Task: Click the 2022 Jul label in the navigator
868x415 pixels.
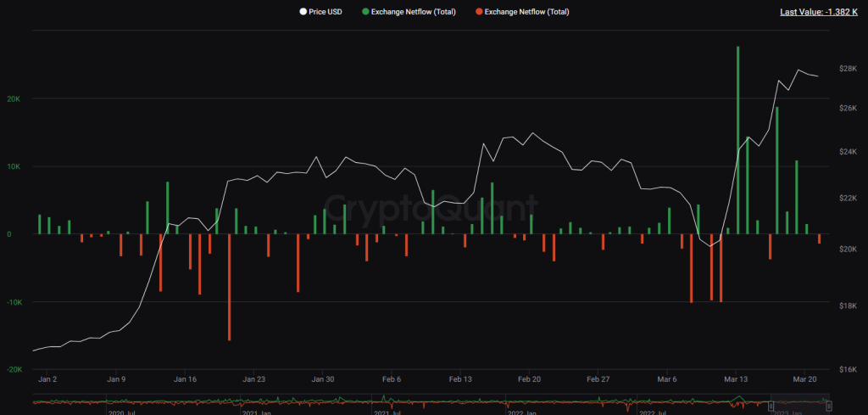Action: [652, 412]
